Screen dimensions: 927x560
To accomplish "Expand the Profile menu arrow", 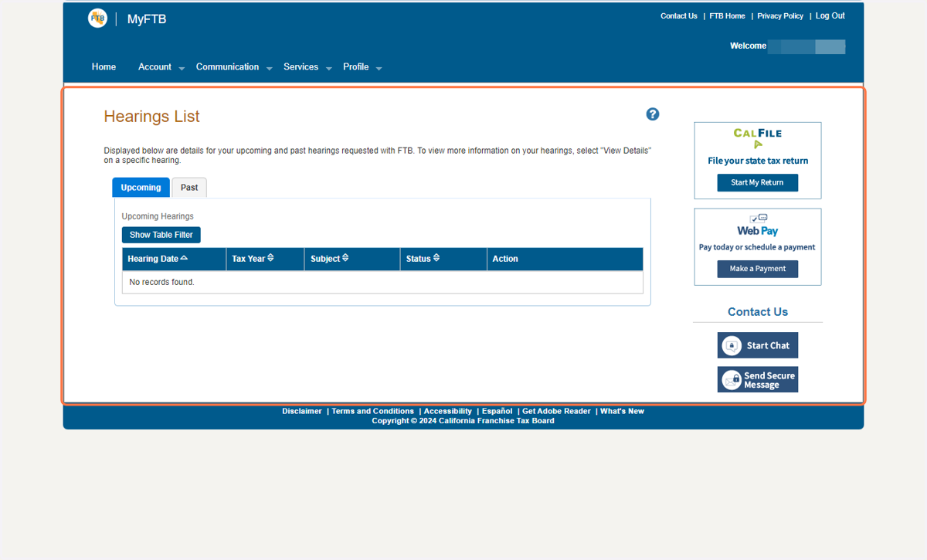I will (x=379, y=69).
